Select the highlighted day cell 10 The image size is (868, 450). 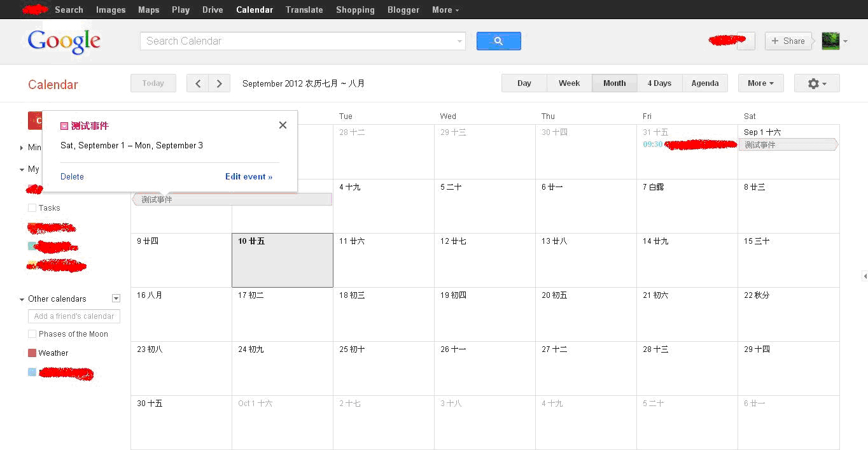[x=283, y=260]
